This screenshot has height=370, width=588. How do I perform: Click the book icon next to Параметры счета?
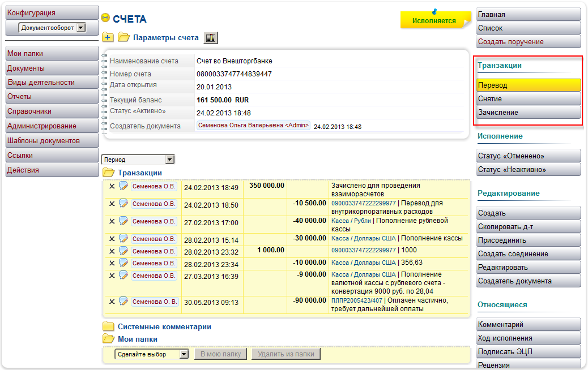[x=211, y=38]
